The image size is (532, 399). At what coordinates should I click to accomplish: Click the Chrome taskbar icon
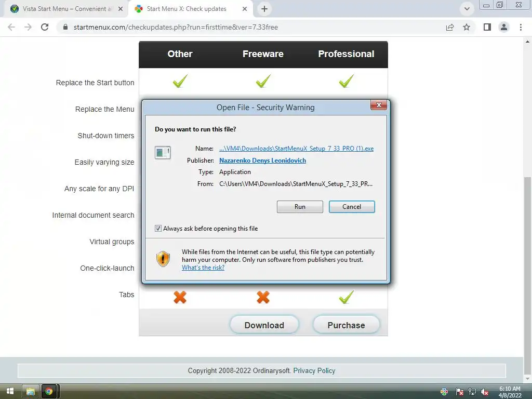49,391
